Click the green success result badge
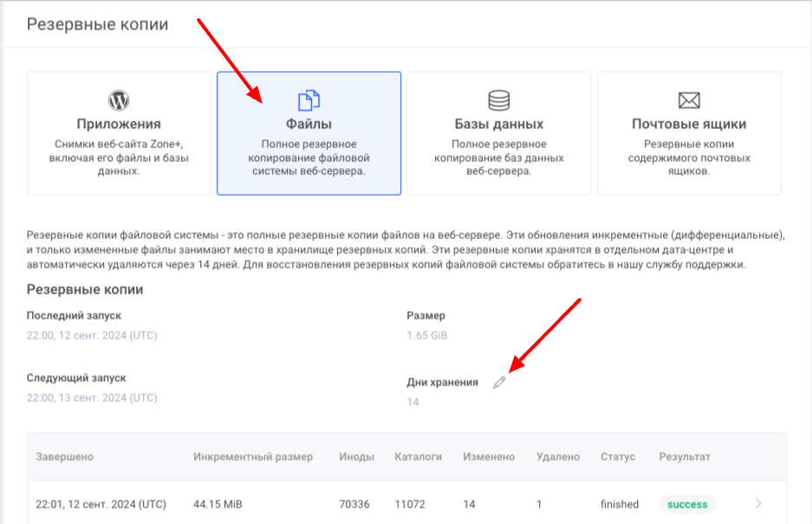 click(x=687, y=504)
